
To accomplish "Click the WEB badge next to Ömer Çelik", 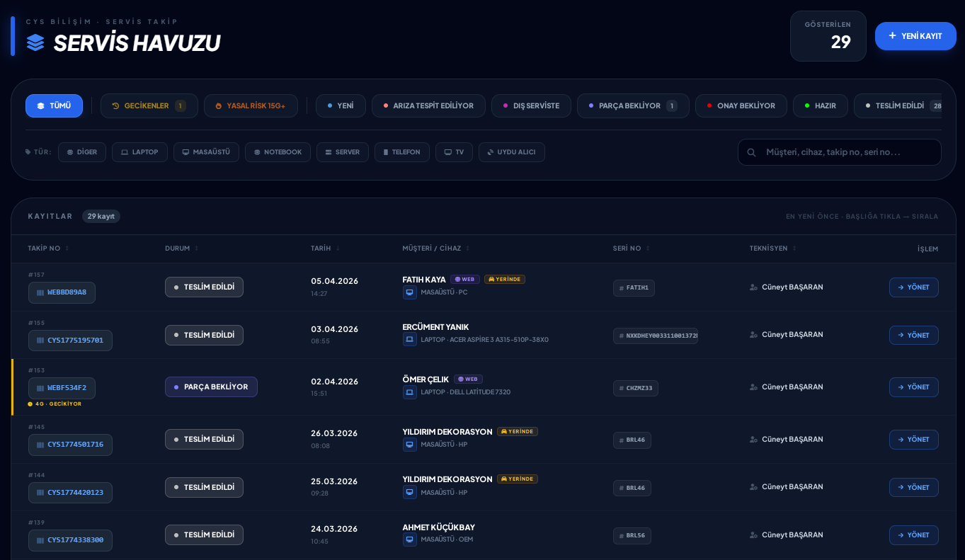I will (468, 379).
